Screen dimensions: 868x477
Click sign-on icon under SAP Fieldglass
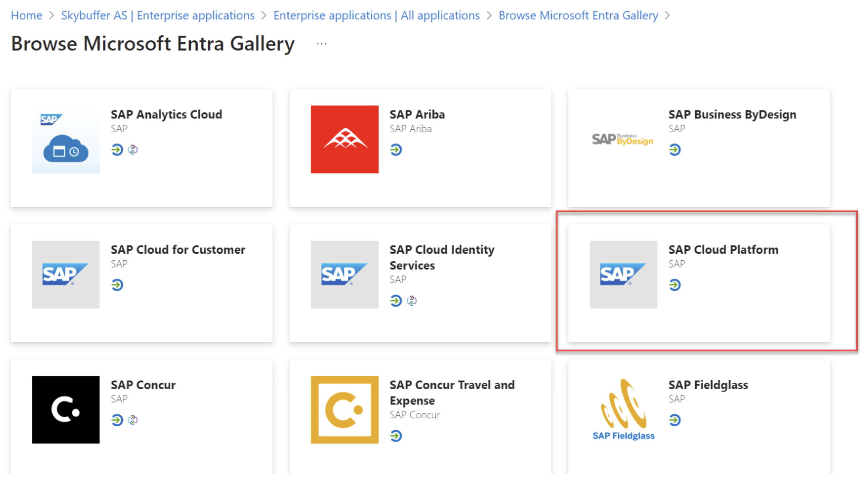click(x=675, y=420)
